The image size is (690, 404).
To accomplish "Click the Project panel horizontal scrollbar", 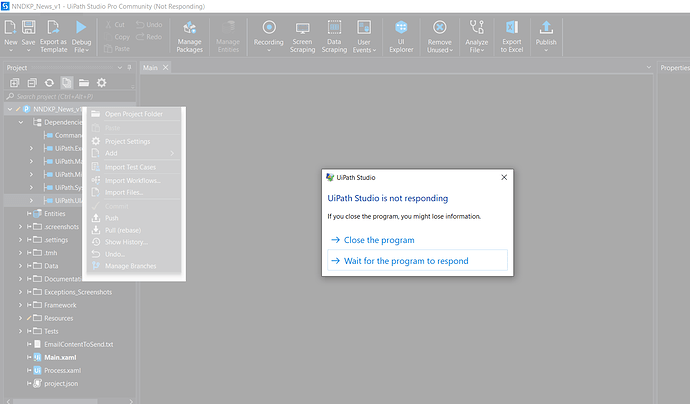I will pyautogui.click(x=55, y=401).
